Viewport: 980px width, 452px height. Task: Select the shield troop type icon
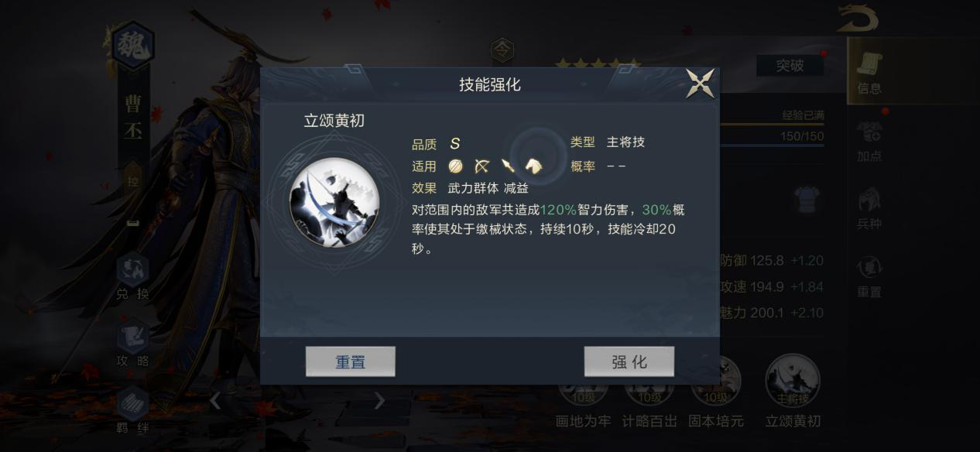[455, 166]
